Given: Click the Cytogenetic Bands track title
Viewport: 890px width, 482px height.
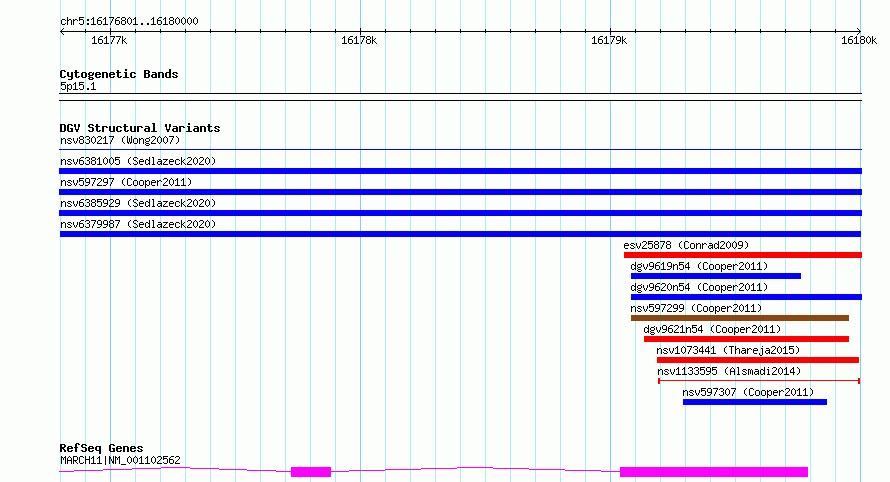Looking at the screenshot, I should click(119, 74).
